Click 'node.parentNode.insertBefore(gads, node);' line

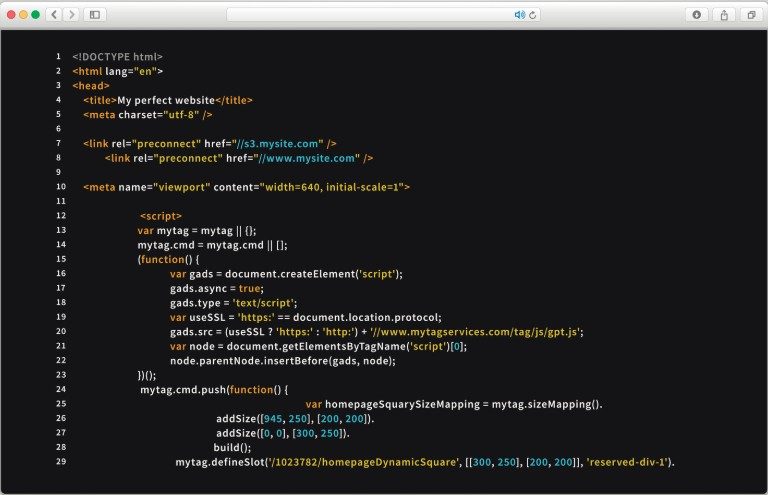click(283, 361)
